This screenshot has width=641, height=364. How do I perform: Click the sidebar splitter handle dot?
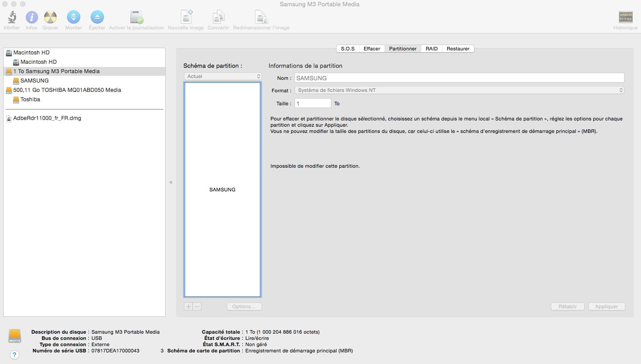(x=171, y=182)
